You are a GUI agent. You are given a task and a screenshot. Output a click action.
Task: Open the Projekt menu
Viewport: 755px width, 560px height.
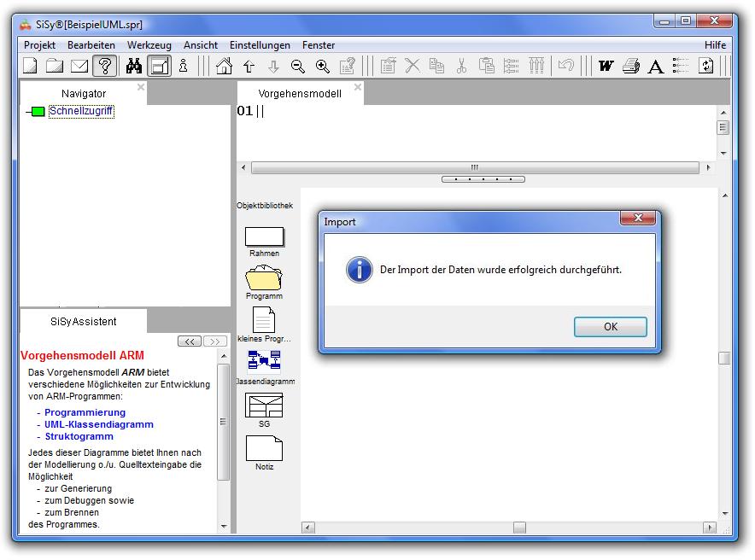tap(39, 45)
